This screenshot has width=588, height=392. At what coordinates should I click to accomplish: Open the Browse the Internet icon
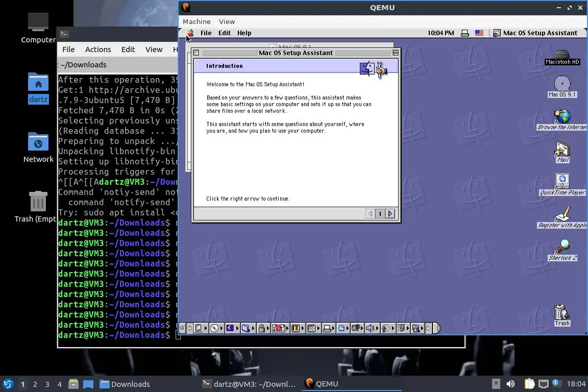click(562, 119)
